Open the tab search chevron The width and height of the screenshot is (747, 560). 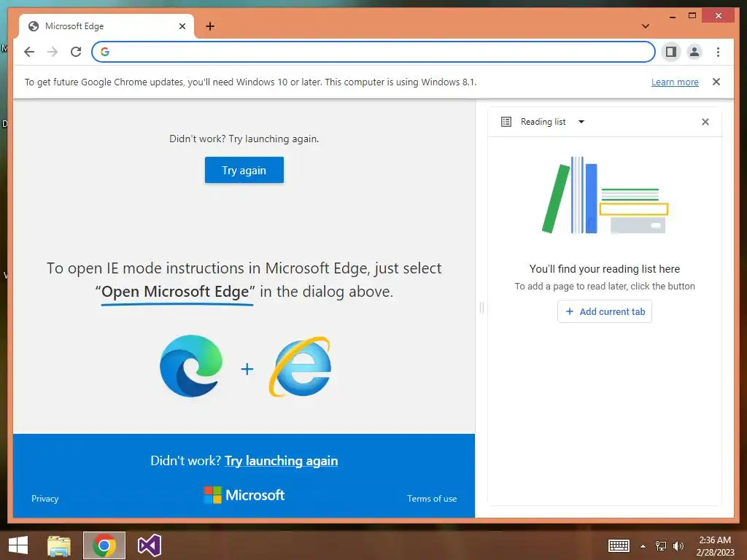(x=646, y=26)
